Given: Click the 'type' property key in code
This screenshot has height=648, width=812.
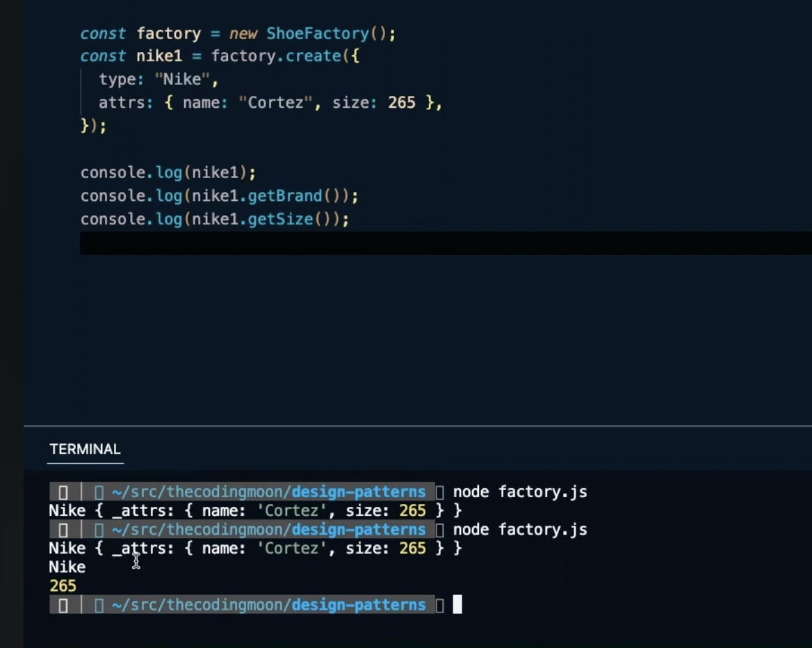Looking at the screenshot, I should (117, 79).
